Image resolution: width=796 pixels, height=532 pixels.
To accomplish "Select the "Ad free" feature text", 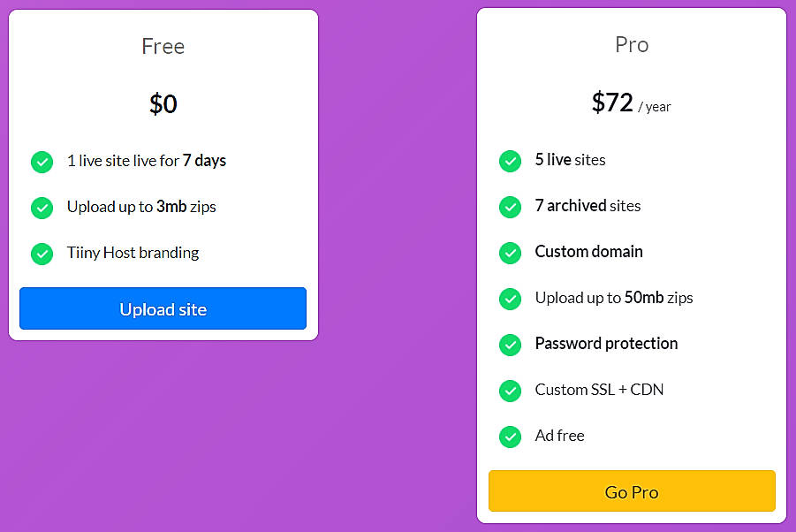I will [560, 436].
